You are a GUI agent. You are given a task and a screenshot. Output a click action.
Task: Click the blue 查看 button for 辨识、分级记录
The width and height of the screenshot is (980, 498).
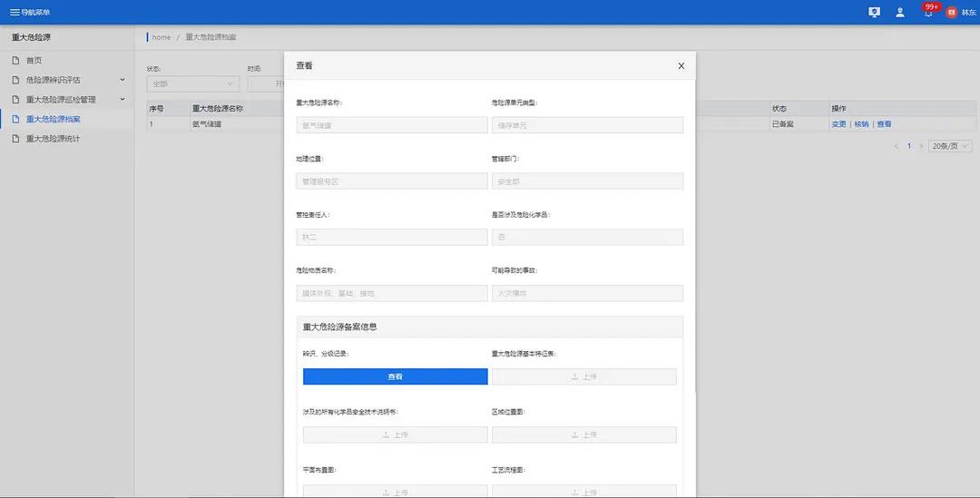click(395, 376)
